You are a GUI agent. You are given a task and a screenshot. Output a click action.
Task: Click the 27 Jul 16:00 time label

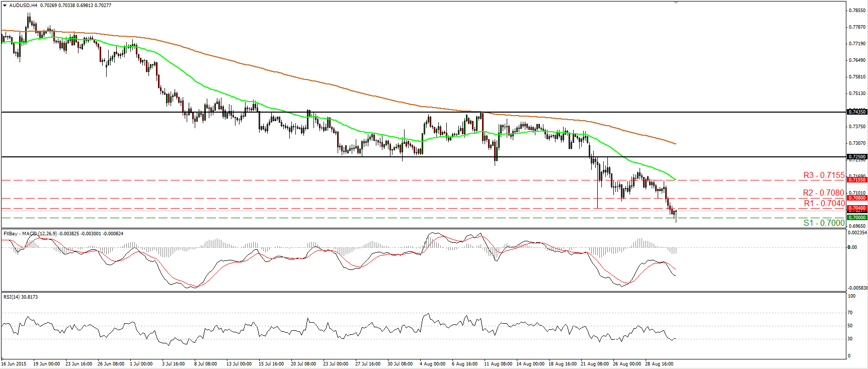tap(368, 364)
